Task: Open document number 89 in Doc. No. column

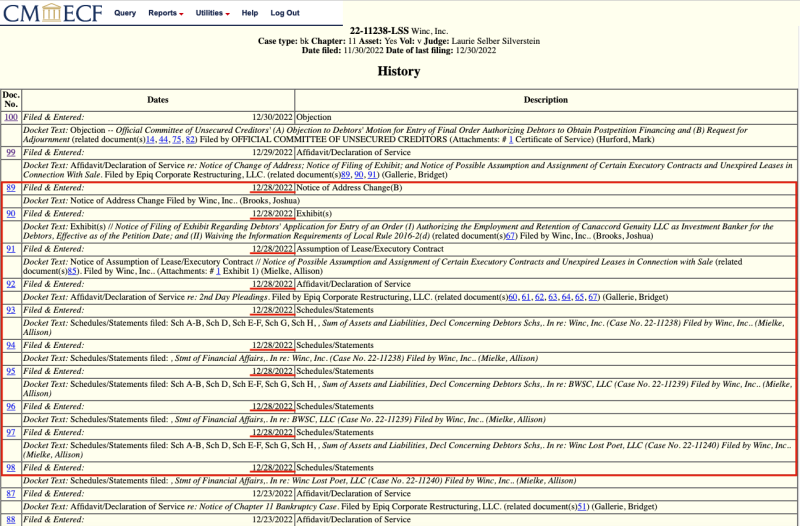Action: click(11, 187)
